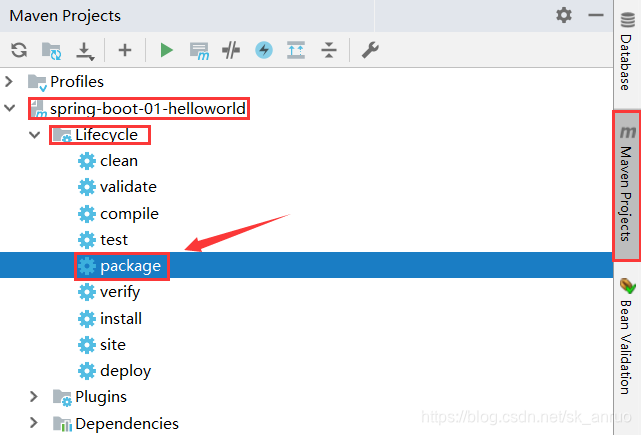Collapse the spring-boot-01-helloworld project node
This screenshot has width=641, height=435.
coord(9,108)
